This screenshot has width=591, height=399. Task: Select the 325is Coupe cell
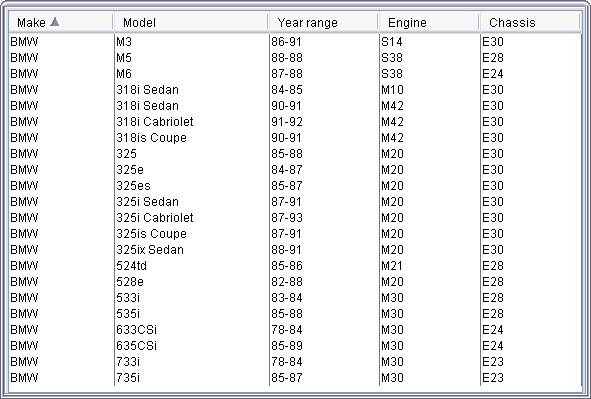point(192,234)
